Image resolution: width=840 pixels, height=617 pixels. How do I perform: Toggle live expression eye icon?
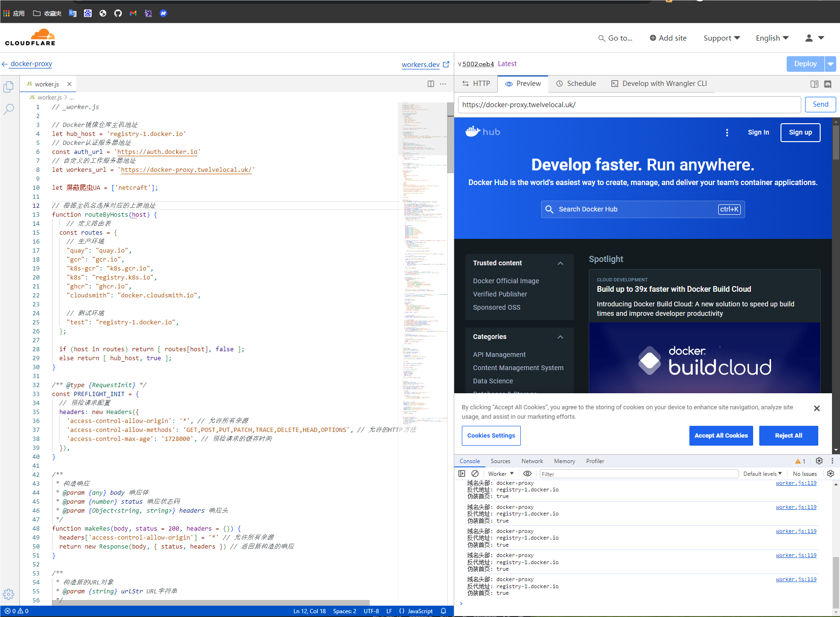(527, 473)
